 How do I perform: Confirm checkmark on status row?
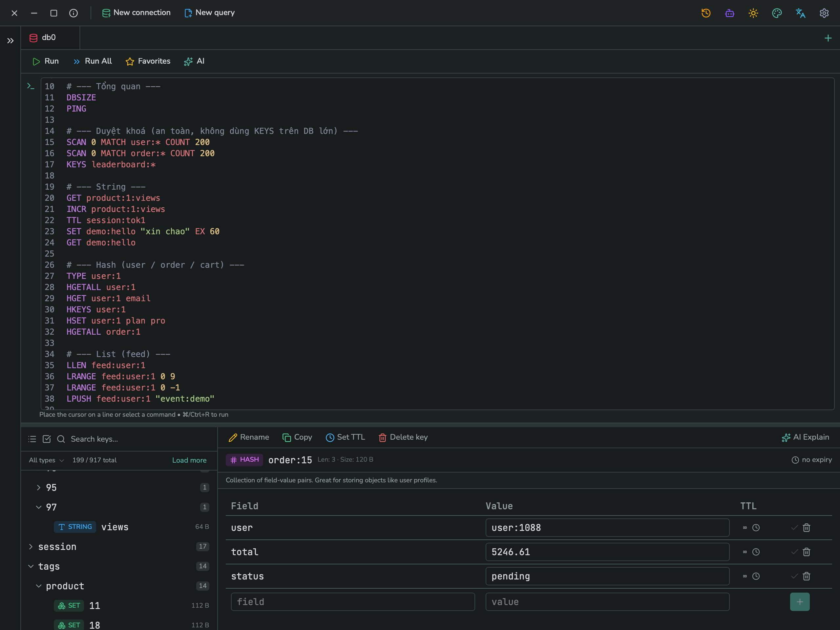point(794,576)
